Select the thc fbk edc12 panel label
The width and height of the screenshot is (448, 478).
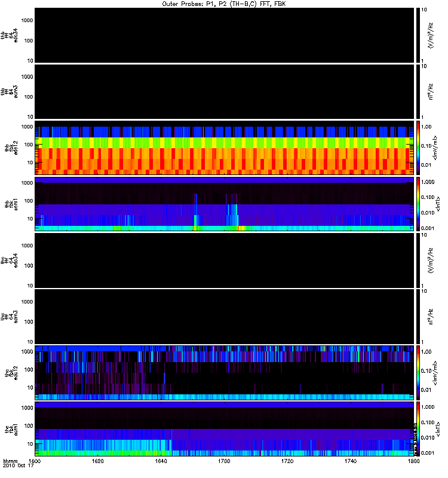[11, 373]
